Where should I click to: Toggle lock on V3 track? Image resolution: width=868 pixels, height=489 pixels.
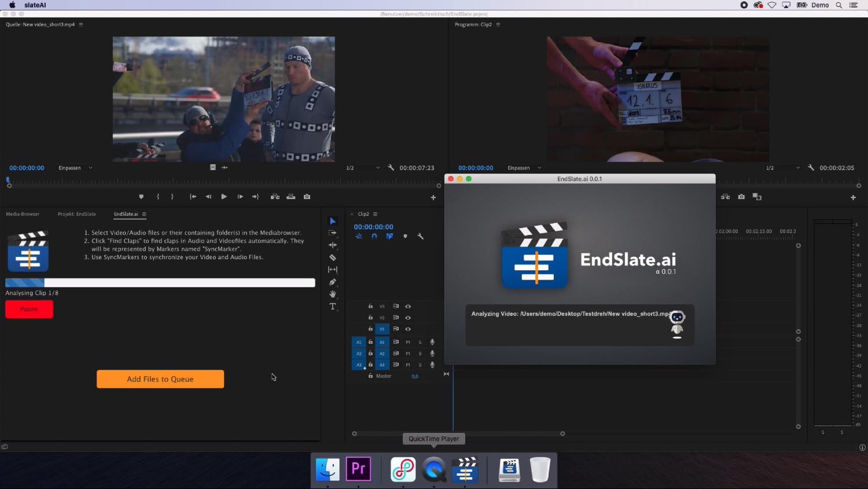click(370, 306)
